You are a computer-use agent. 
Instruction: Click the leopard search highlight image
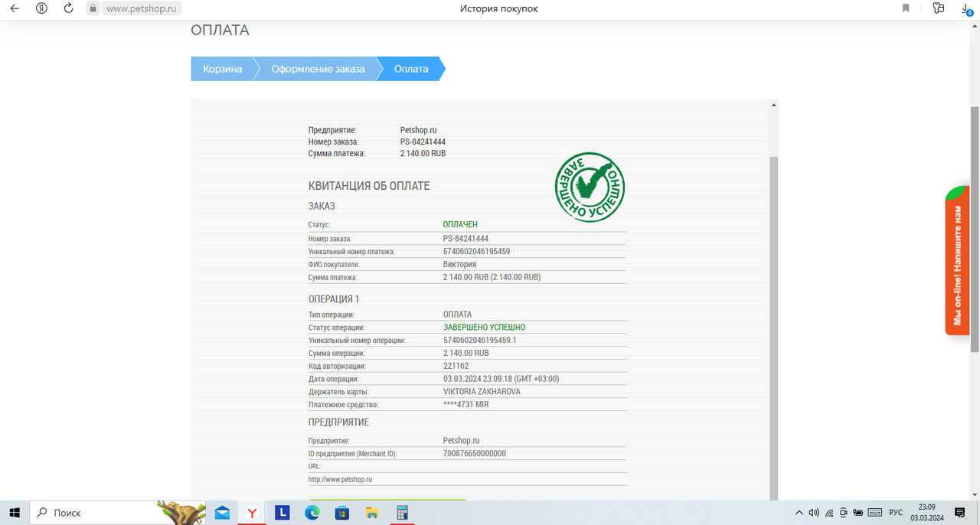click(x=181, y=512)
